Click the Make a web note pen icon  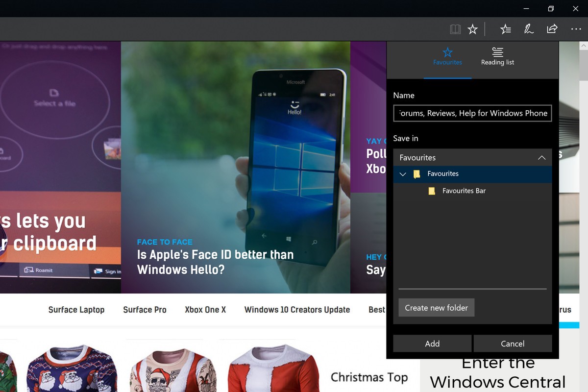(529, 29)
